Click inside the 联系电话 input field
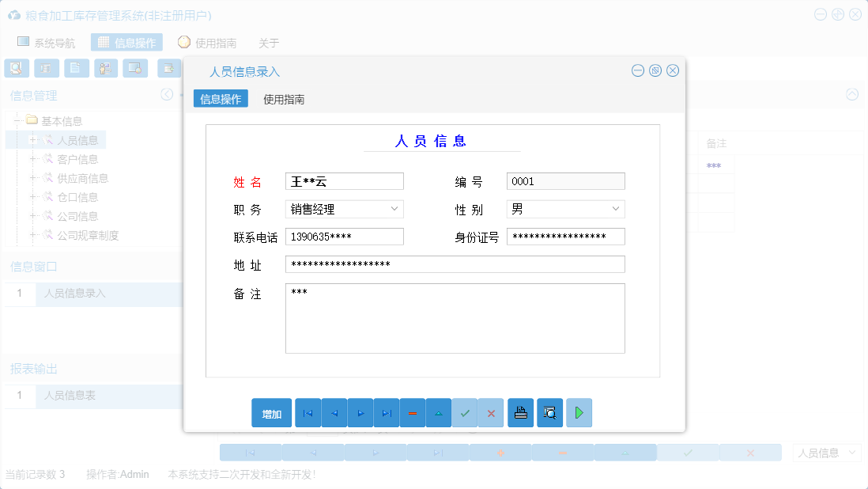The width and height of the screenshot is (868, 489). [344, 236]
